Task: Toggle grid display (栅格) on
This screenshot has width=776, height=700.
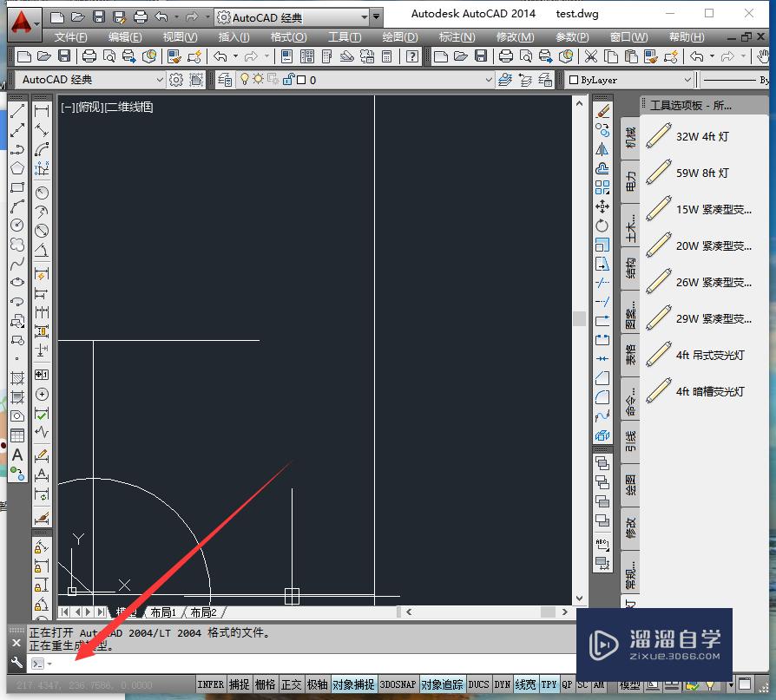Action: click(x=266, y=684)
